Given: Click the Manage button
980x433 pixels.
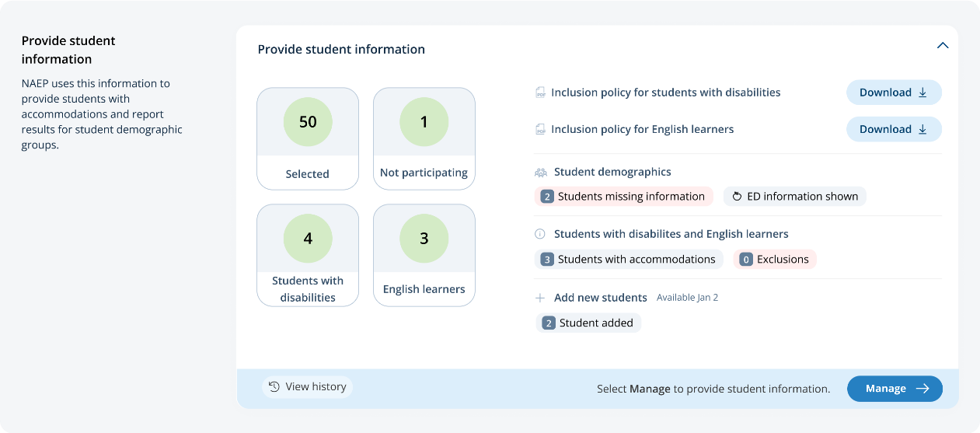Looking at the screenshot, I should pos(895,389).
